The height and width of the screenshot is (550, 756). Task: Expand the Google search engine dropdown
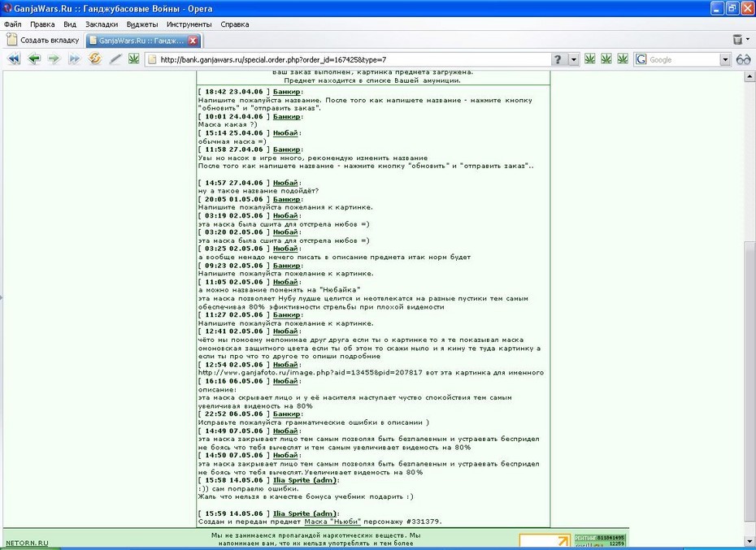pyautogui.click(x=725, y=59)
